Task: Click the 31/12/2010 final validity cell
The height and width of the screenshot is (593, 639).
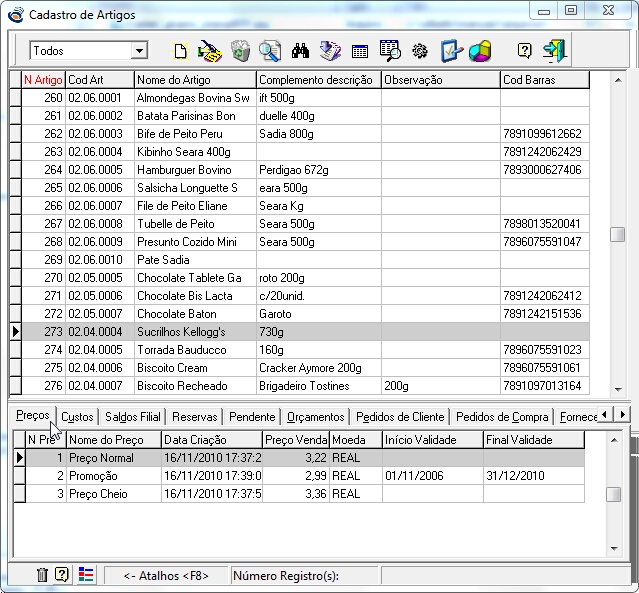Action: (x=533, y=476)
